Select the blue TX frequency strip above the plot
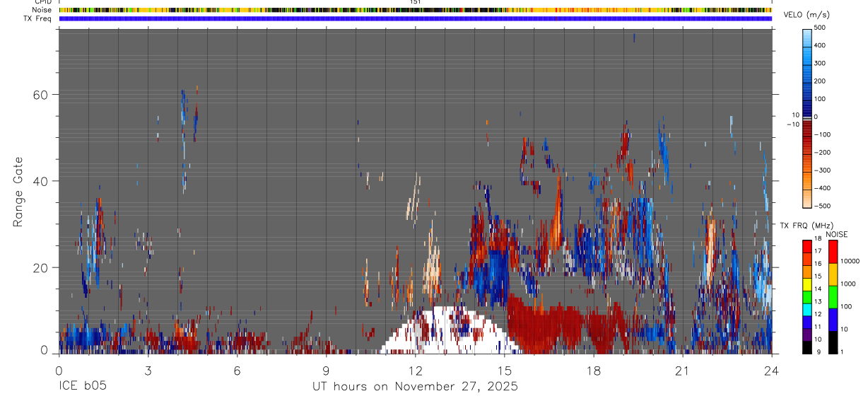The width and height of the screenshot is (868, 401). click(416, 18)
